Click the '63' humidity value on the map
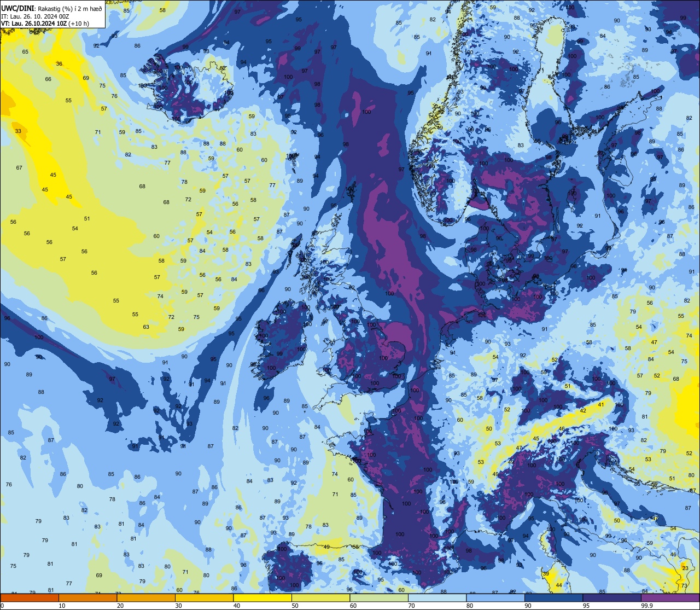Screen dimensions: 700x610 146,327
